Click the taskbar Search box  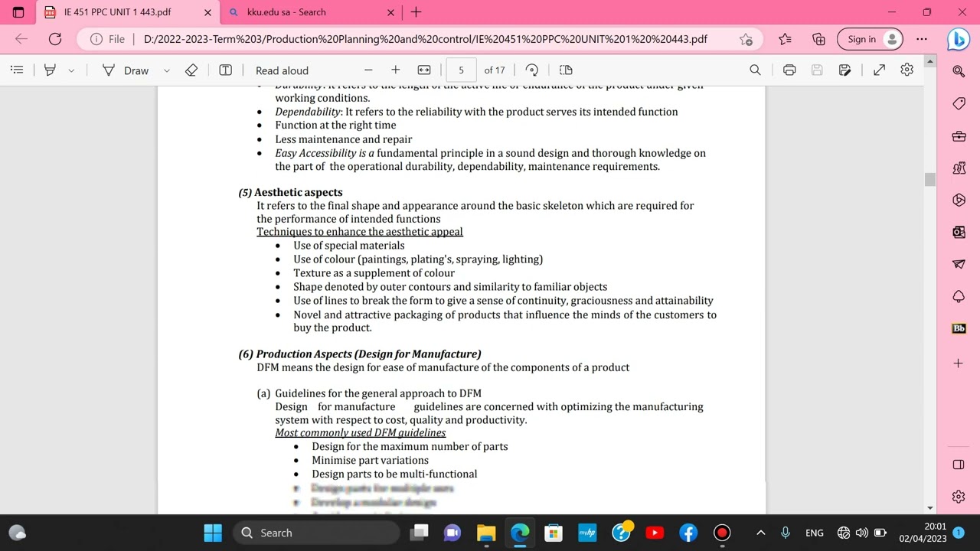pos(316,533)
